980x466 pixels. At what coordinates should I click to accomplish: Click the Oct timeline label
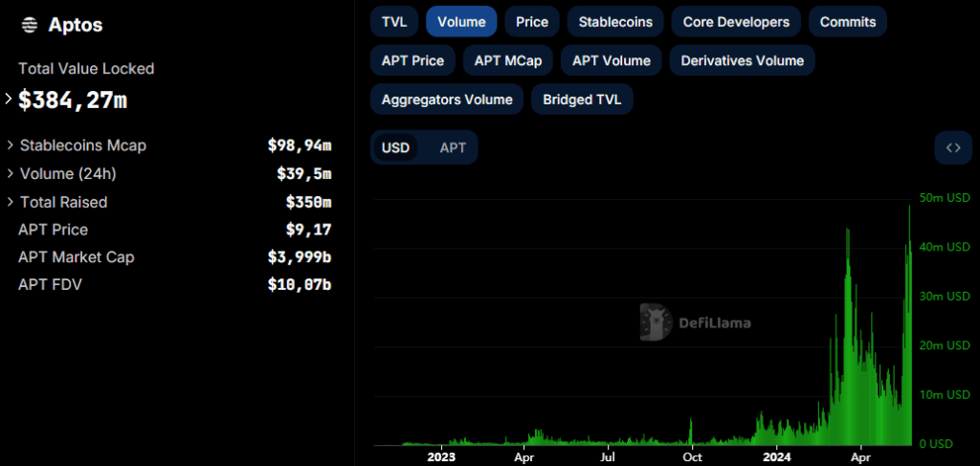click(x=691, y=457)
